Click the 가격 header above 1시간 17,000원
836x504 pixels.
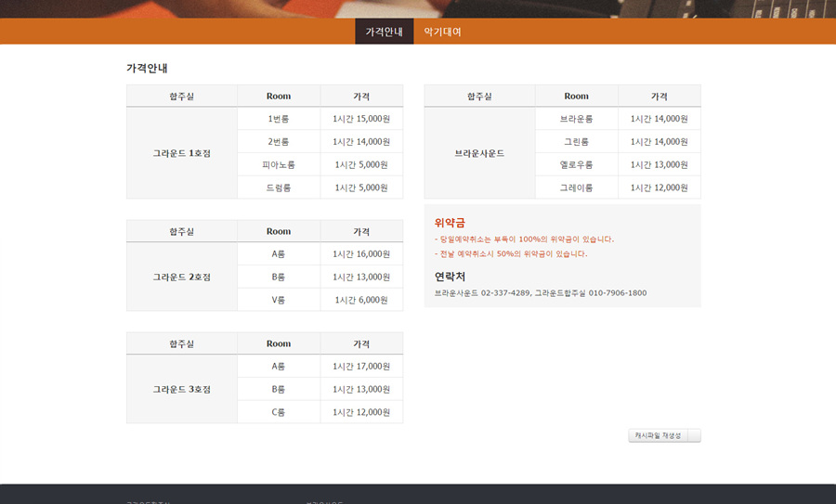pos(361,343)
